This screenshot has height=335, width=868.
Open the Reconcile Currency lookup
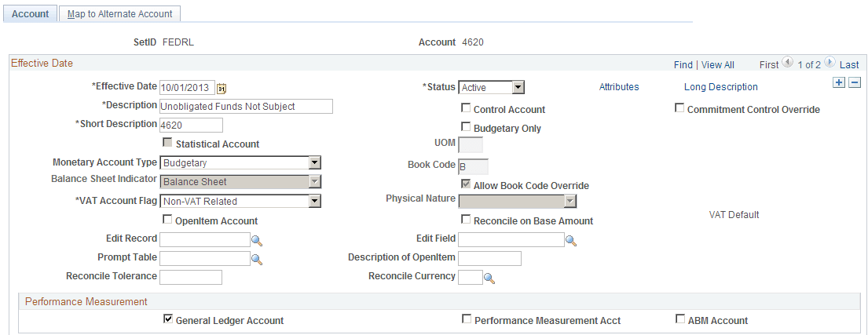click(x=489, y=278)
